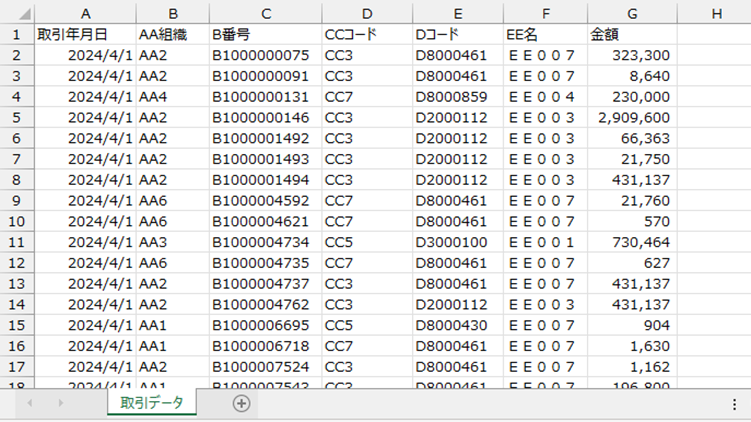751x422 pixels.
Task: Click the 取引年月日 header cell
Action: click(x=85, y=34)
